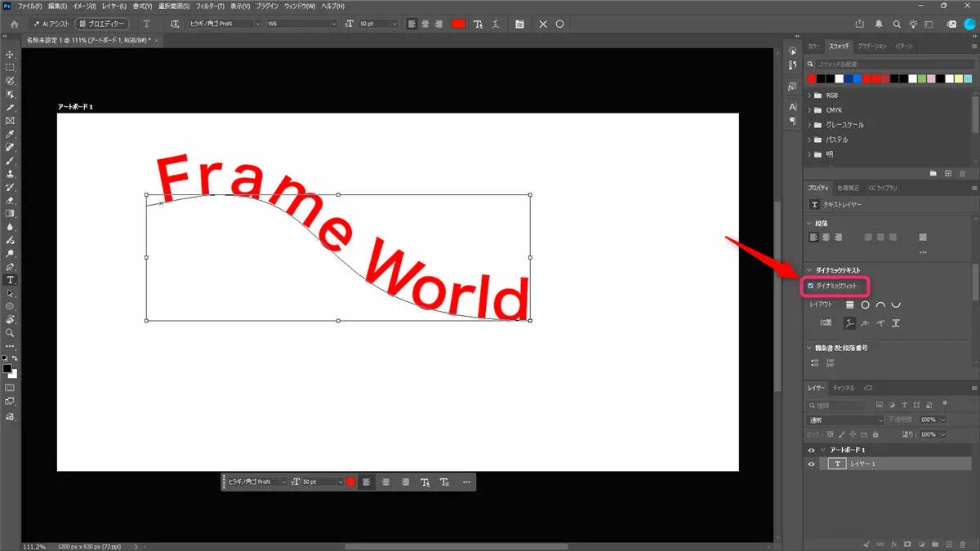
Task: Cancel current text edits with the X icon
Action: click(x=544, y=24)
